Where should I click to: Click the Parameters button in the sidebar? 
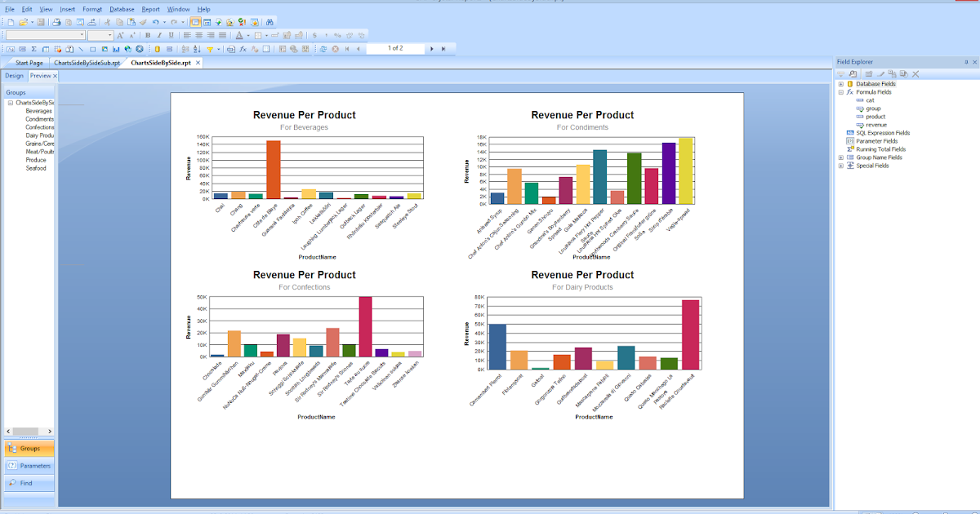(x=29, y=465)
